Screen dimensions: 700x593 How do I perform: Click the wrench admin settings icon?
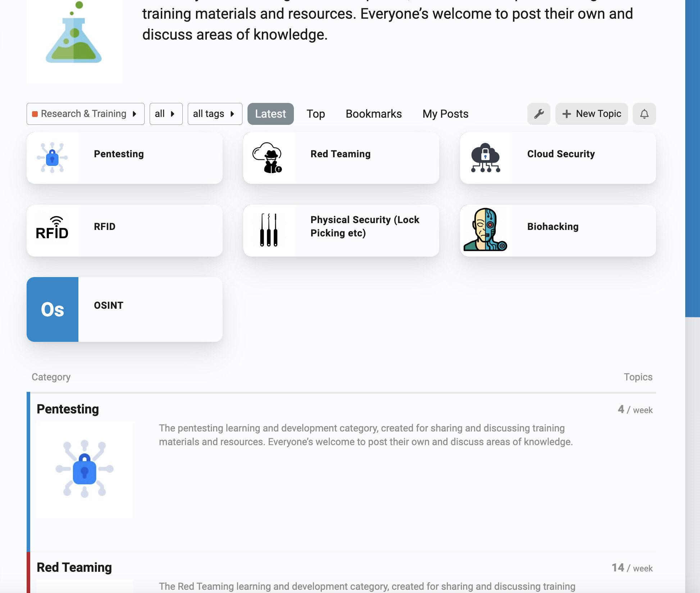coord(538,114)
